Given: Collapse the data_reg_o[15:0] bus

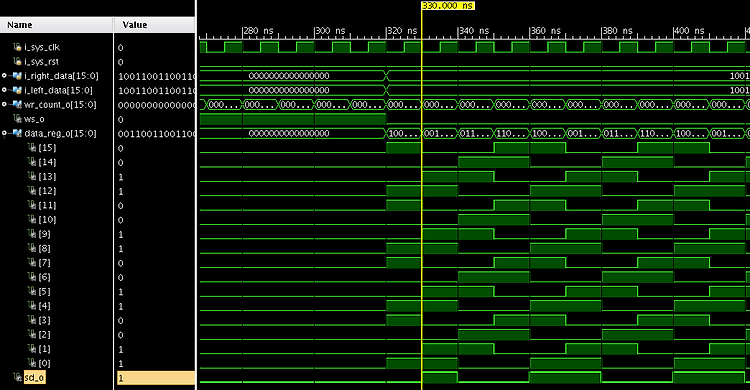Looking at the screenshot, I should (4, 133).
